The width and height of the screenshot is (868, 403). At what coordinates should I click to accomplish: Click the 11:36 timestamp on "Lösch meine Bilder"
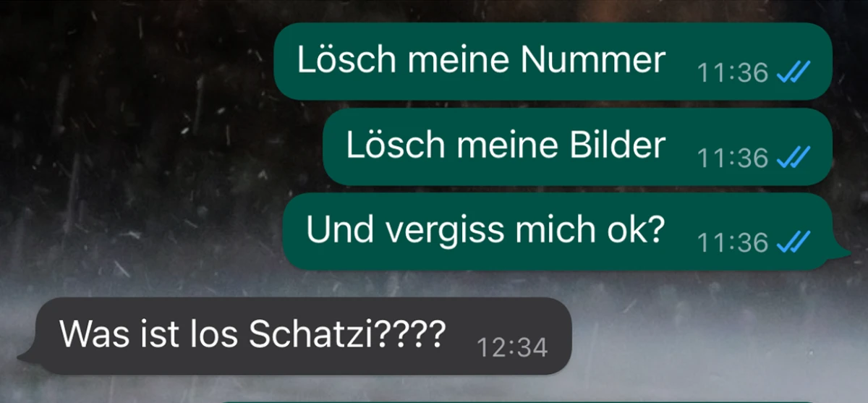click(733, 158)
